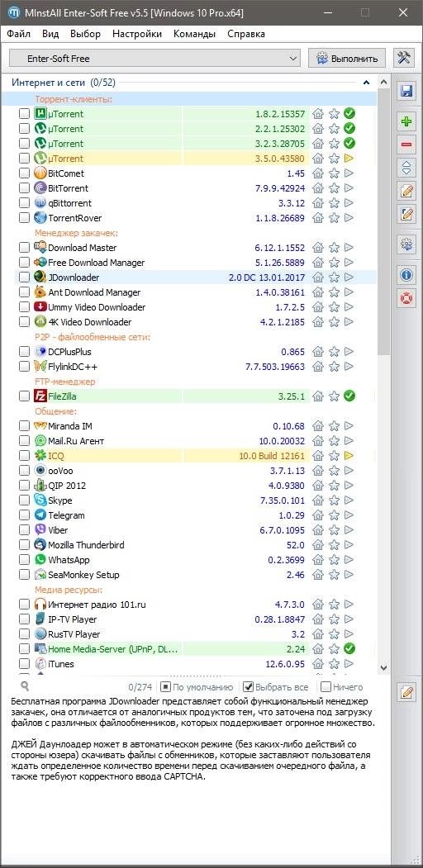Click home icon in Download Master row

[x=318, y=248]
